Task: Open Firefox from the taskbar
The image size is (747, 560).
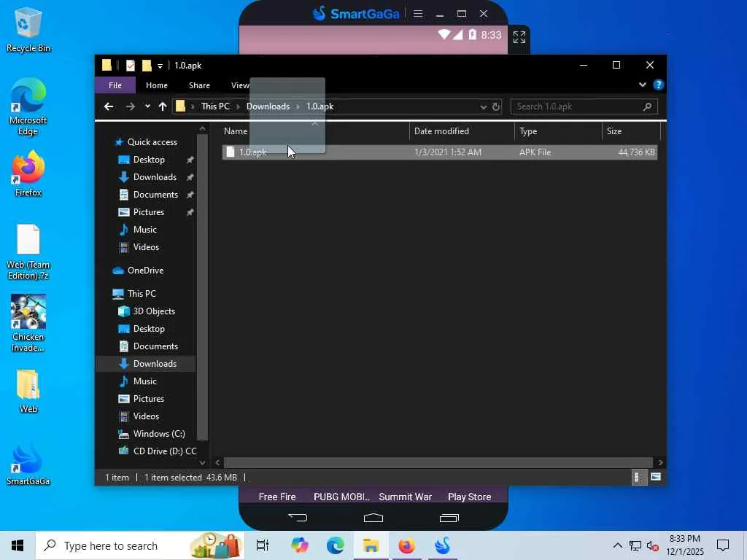Action: (406, 545)
